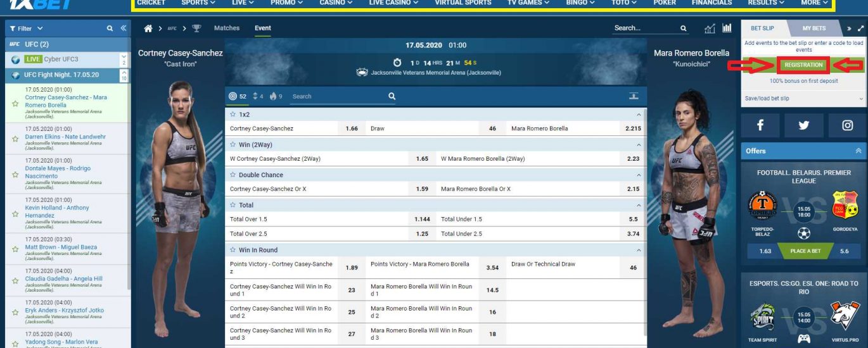Image resolution: width=868 pixels, height=348 pixels.
Task: Click the left sidebar scrollbar
Action: [x=130, y=187]
